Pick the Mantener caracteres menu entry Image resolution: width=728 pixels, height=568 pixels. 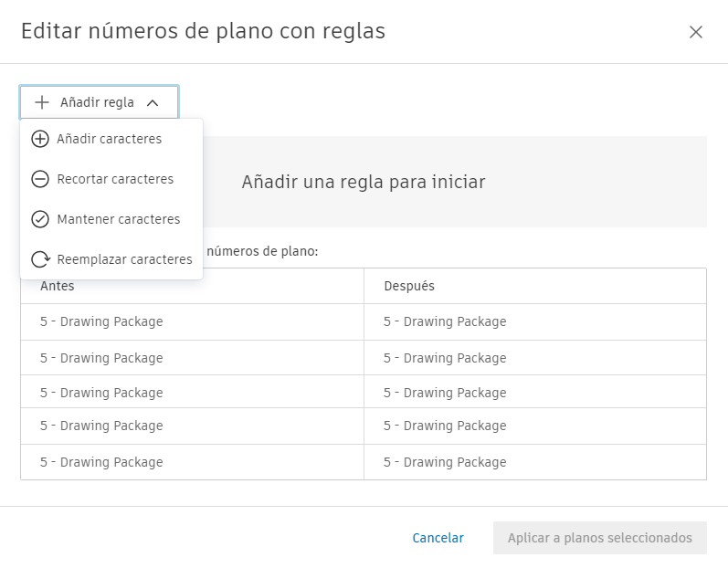(119, 219)
